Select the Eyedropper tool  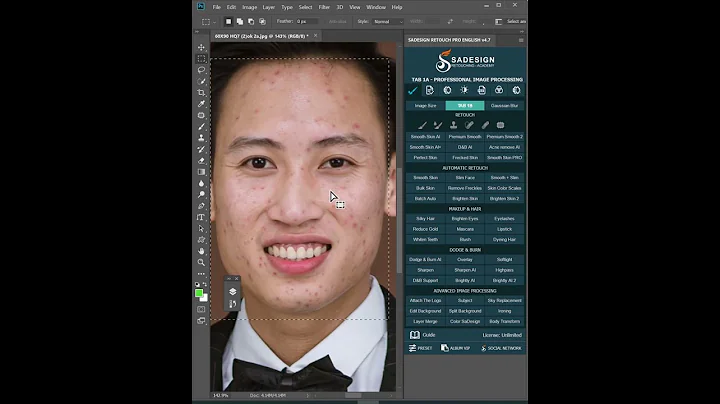click(x=201, y=104)
